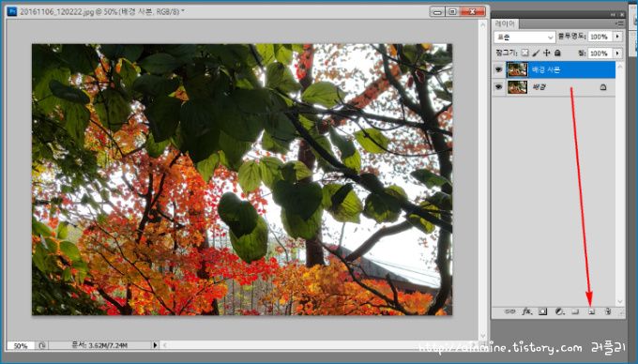
Task: Click the Layers panel scrollbar up arrow
Action: pyautogui.click(x=620, y=66)
